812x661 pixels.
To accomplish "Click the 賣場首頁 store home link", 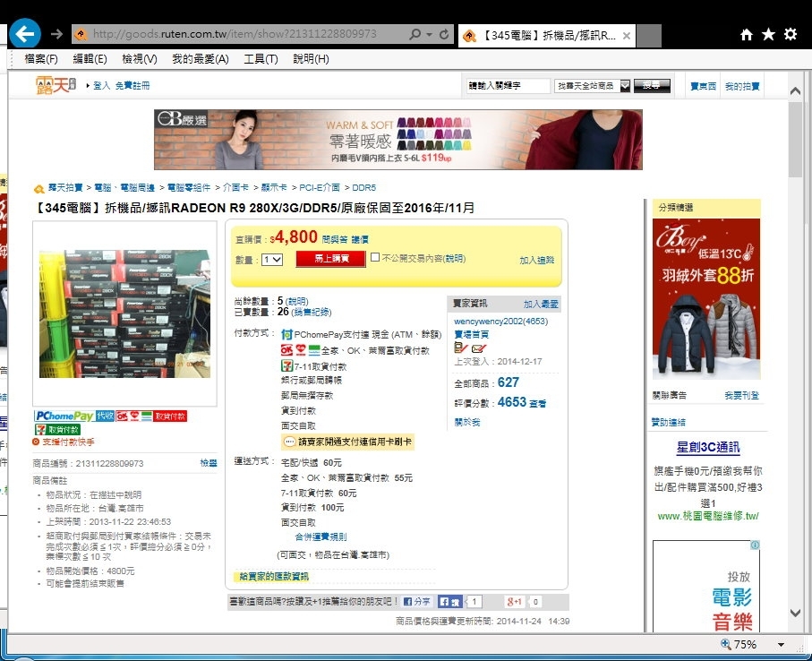I will (471, 335).
